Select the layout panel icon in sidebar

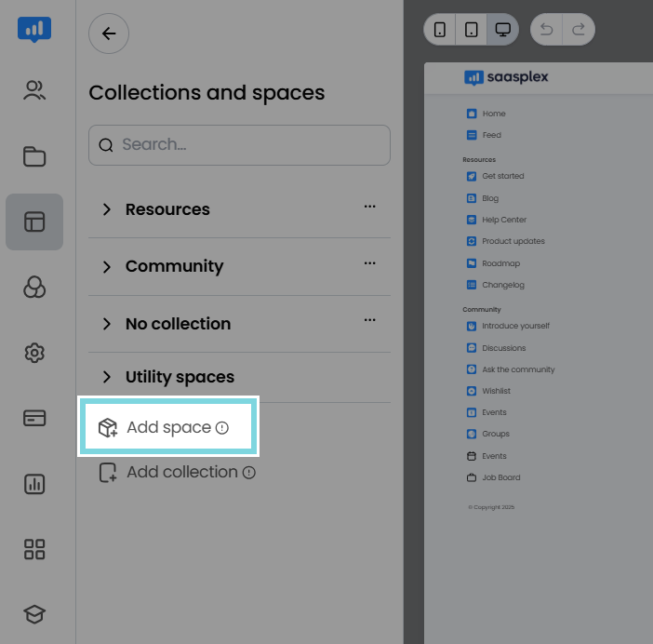pyautogui.click(x=34, y=221)
